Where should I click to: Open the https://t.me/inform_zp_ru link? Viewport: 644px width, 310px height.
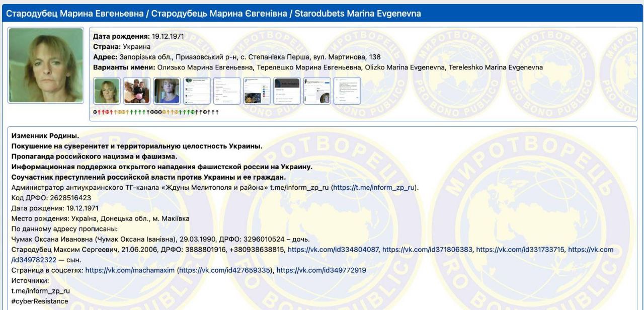[374, 188]
